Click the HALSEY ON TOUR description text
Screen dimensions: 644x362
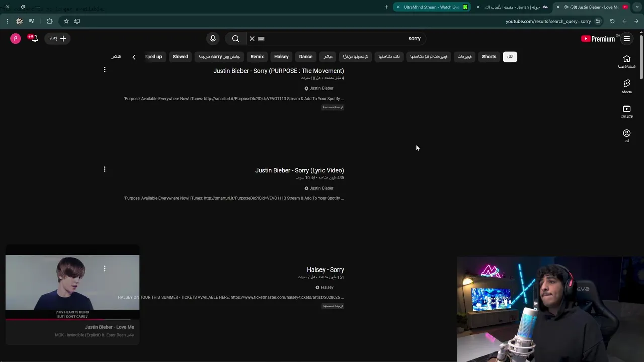click(x=231, y=297)
